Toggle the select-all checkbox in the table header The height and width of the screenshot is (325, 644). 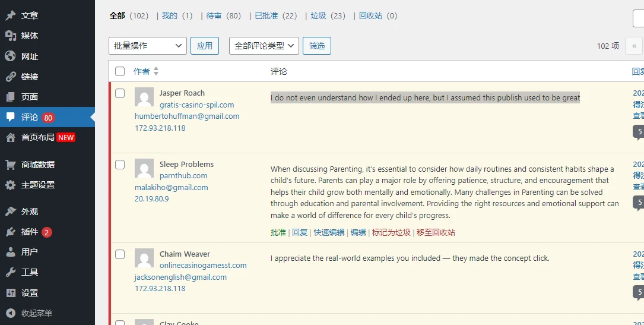click(120, 71)
